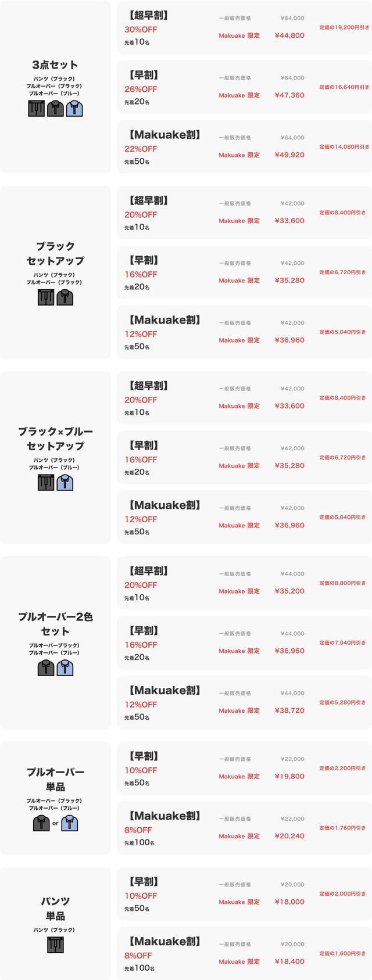
Task: Choose the ¥38,720 Makuake割 plan
Action: click(244, 702)
